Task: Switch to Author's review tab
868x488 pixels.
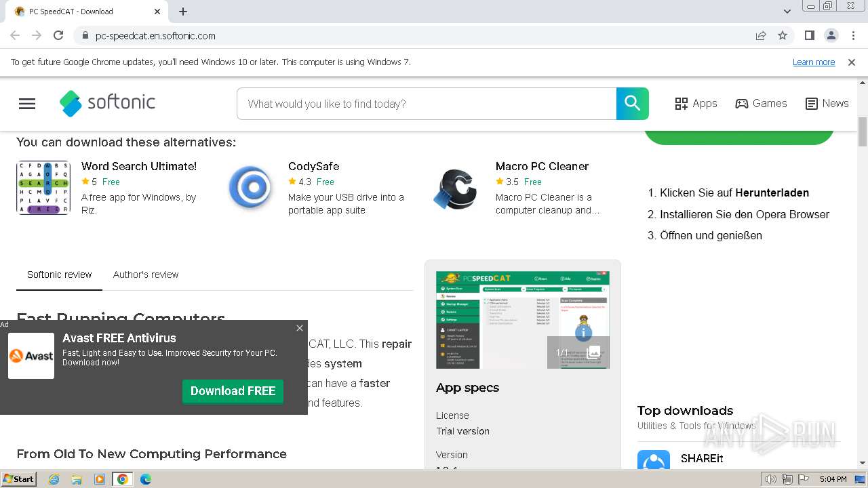Action: tap(146, 274)
